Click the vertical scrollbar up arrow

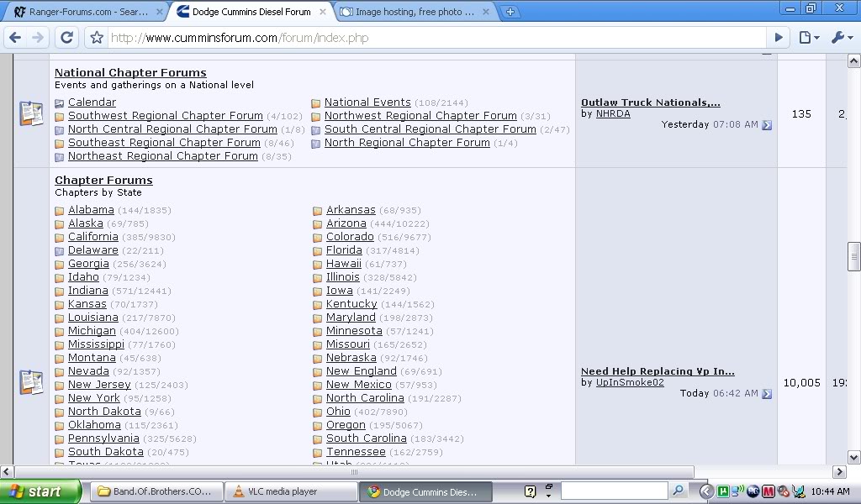(854, 60)
